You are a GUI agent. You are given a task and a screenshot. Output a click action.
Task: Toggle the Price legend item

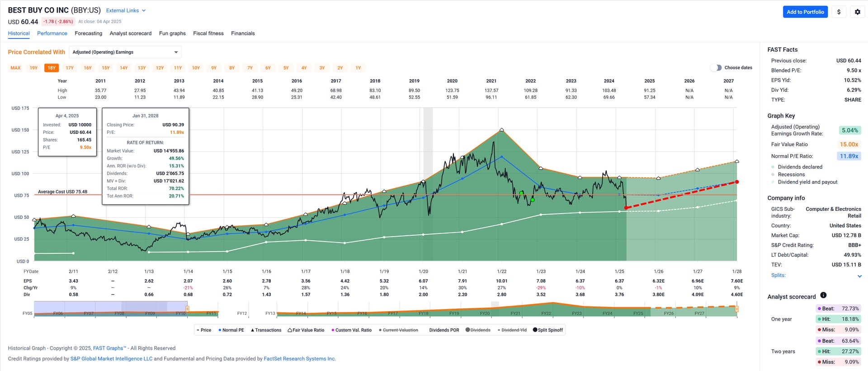(x=204, y=330)
